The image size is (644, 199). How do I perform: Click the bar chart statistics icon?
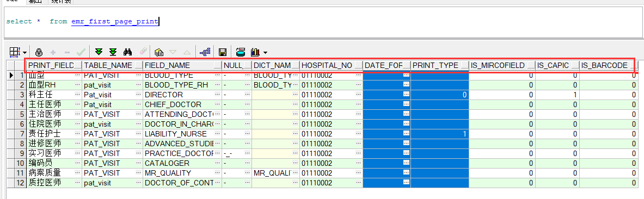tap(255, 52)
